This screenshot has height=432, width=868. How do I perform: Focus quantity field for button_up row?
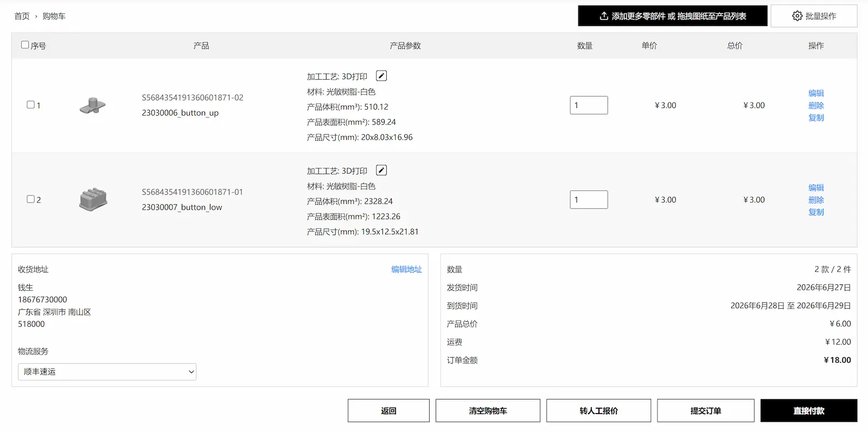(589, 105)
